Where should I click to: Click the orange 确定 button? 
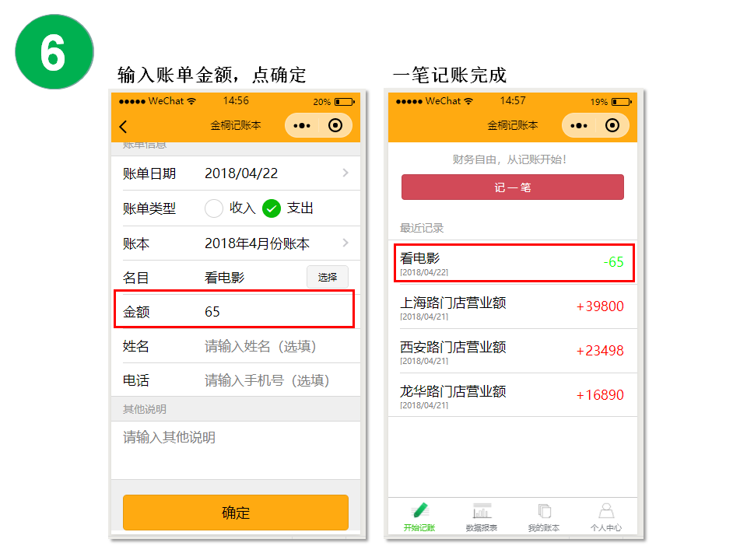point(235,513)
